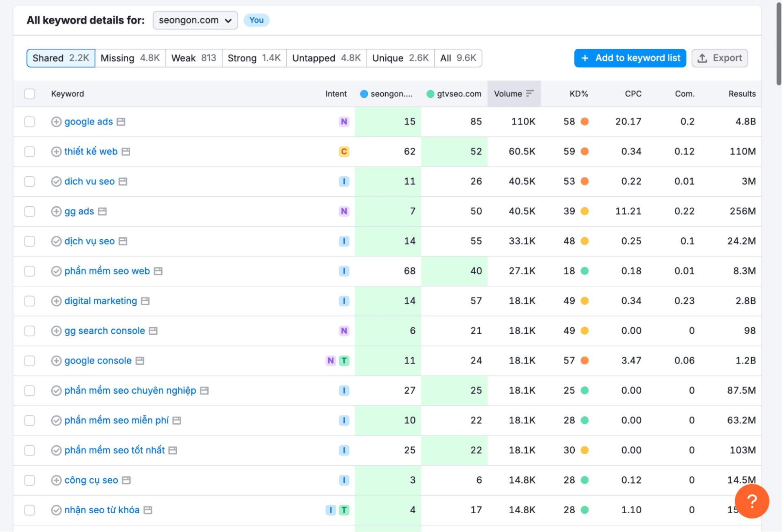Screen dimensions: 782x532
Task: Open the phần mềm seo web keyword link
Action: point(107,271)
